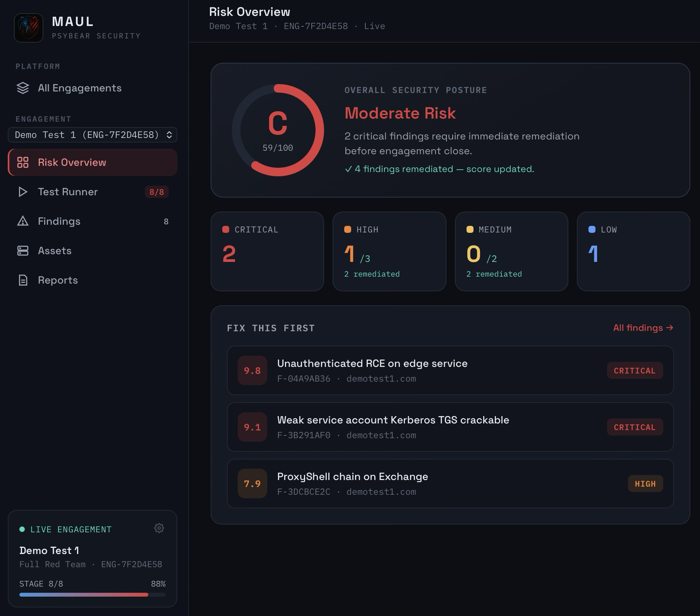The height and width of the screenshot is (616, 700).
Task: Click the 7.9 score badge
Action: 252,484
